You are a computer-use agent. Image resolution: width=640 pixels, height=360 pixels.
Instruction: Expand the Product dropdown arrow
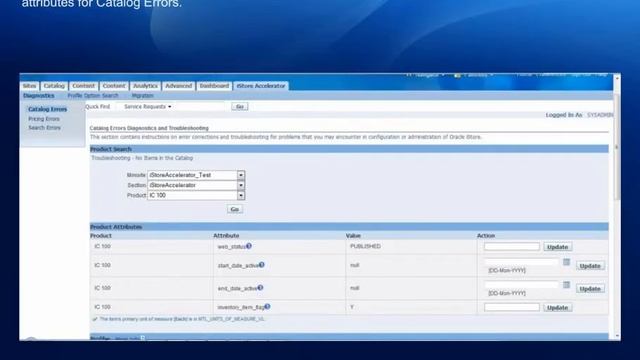[x=241, y=196]
